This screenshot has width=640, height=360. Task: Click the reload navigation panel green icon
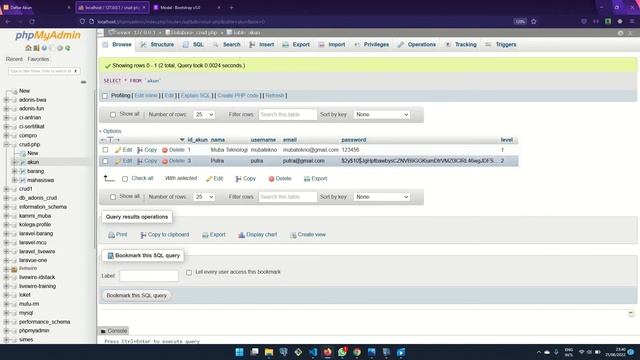68,48
